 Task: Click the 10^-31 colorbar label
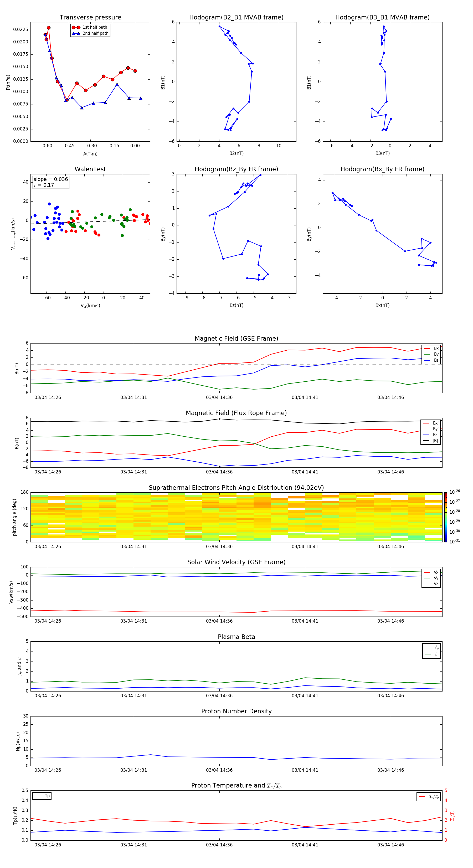[455, 542]
